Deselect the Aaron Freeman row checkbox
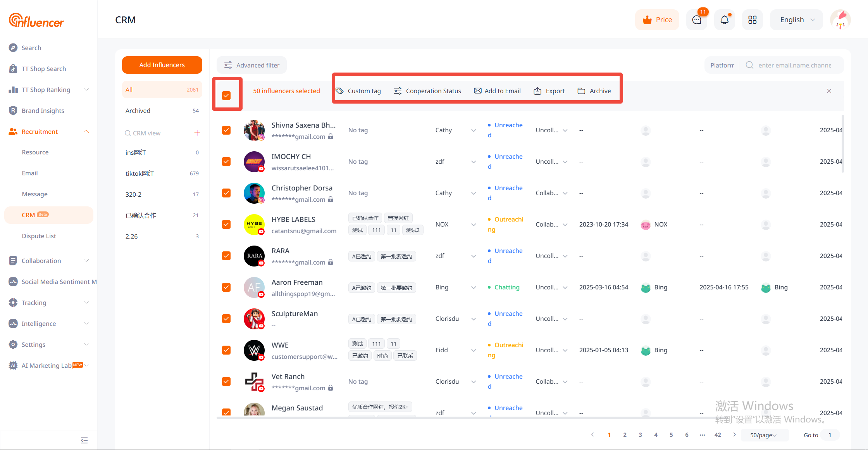Viewport: 868px width, 450px height. (226, 287)
